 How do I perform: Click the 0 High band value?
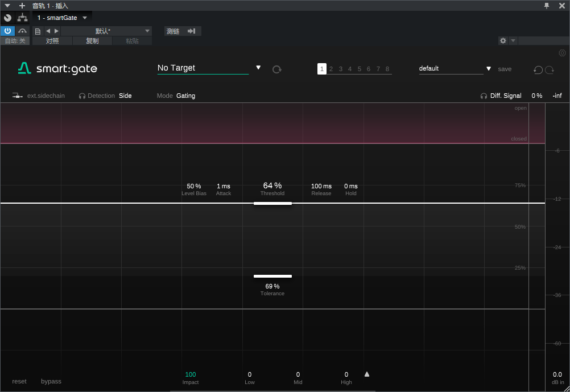click(x=346, y=374)
